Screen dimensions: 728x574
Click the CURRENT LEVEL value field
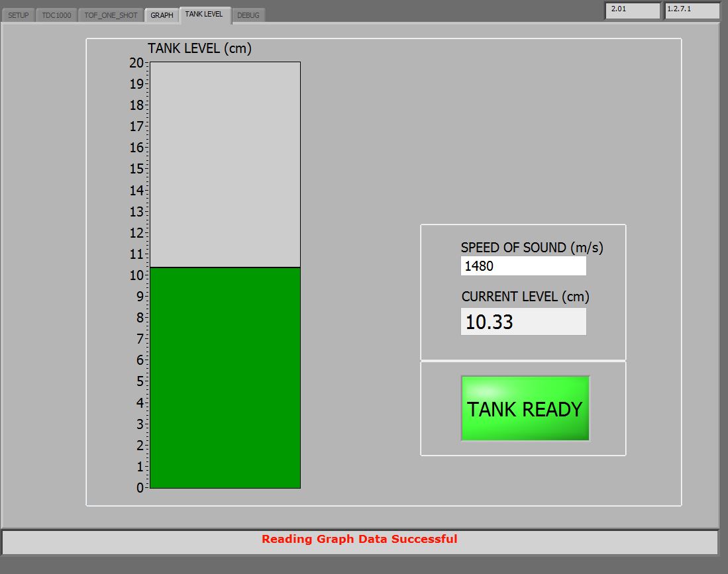523,322
